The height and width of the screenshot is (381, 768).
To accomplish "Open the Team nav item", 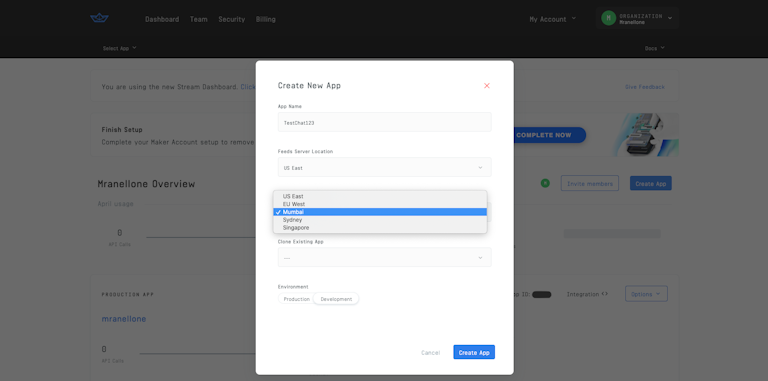I will (199, 19).
